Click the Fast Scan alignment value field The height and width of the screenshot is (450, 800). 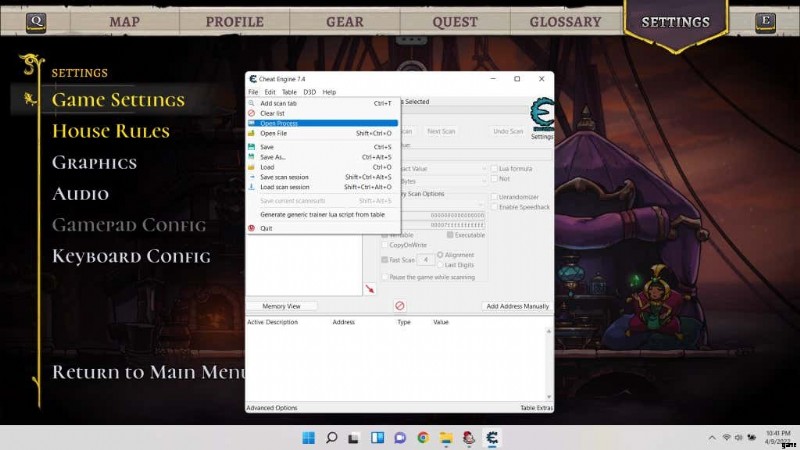(425, 260)
